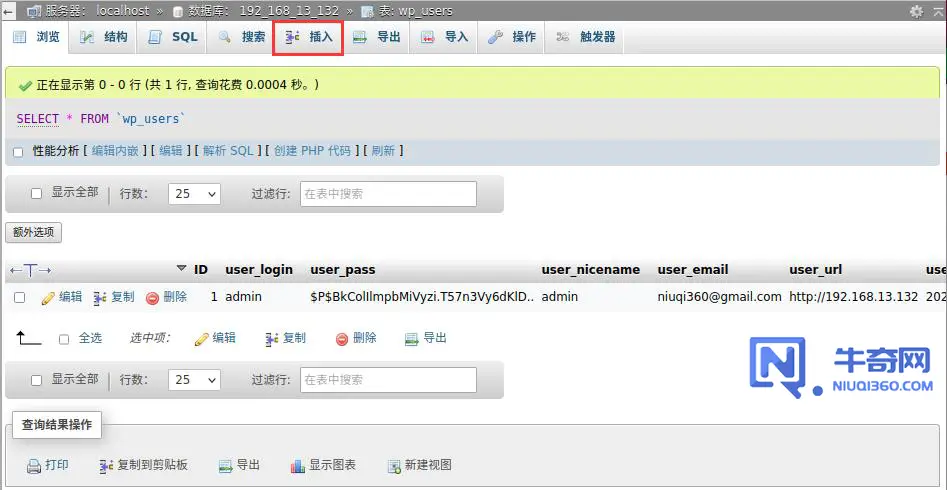Switch to the 结构 (Structure) tab
The image size is (947, 490).
tap(103, 37)
